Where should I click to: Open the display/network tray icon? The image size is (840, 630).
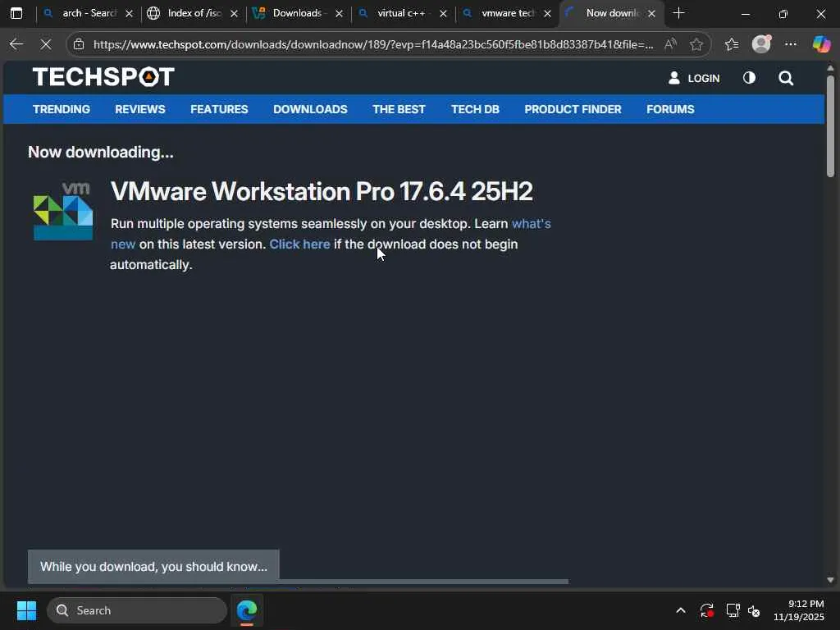(x=733, y=610)
